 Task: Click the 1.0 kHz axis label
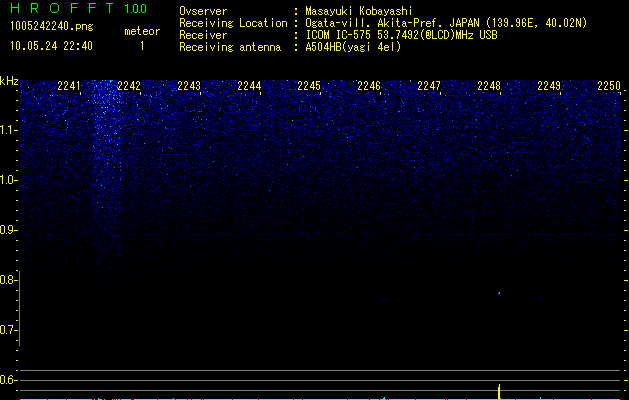click(9, 180)
